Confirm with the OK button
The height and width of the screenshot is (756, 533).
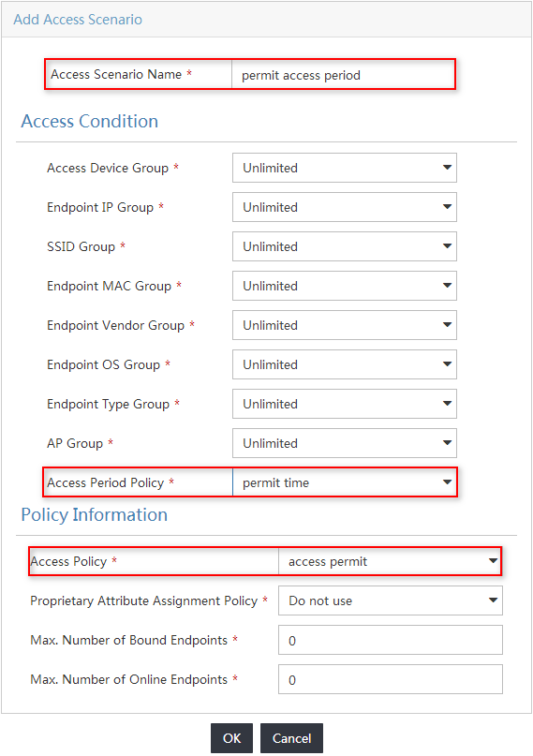(x=231, y=738)
